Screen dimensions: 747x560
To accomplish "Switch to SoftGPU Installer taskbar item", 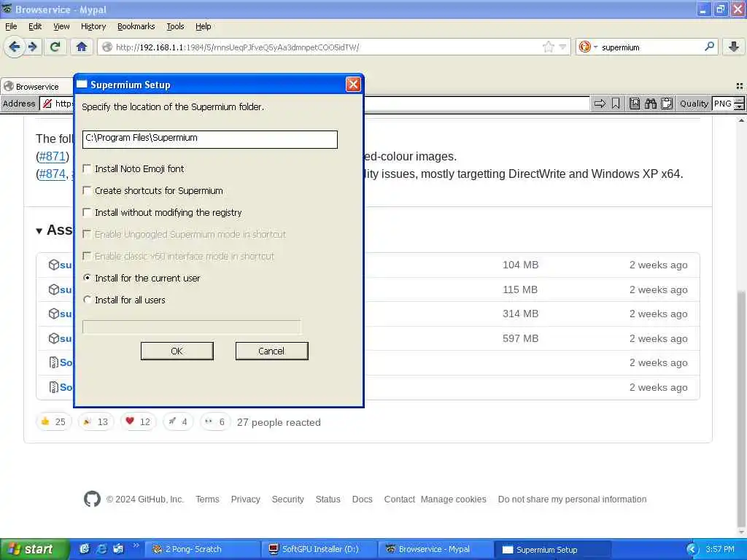I will pyautogui.click(x=320, y=549).
